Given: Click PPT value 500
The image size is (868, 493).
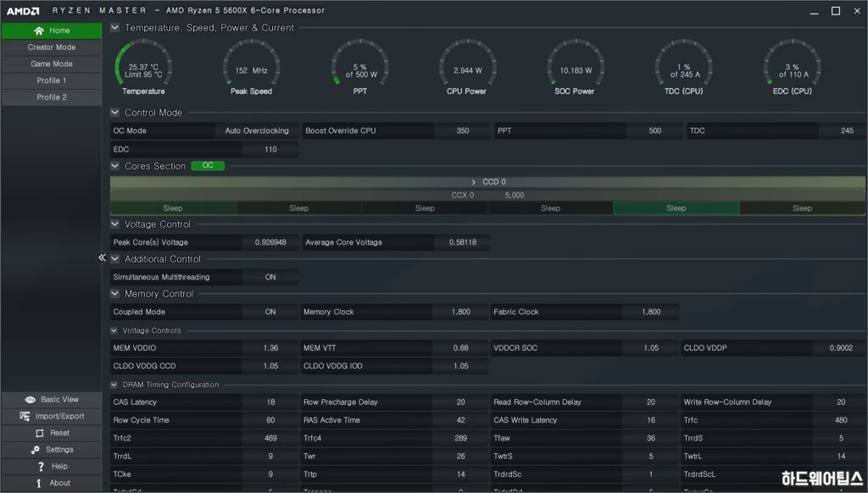Looking at the screenshot, I should pyautogui.click(x=655, y=131).
